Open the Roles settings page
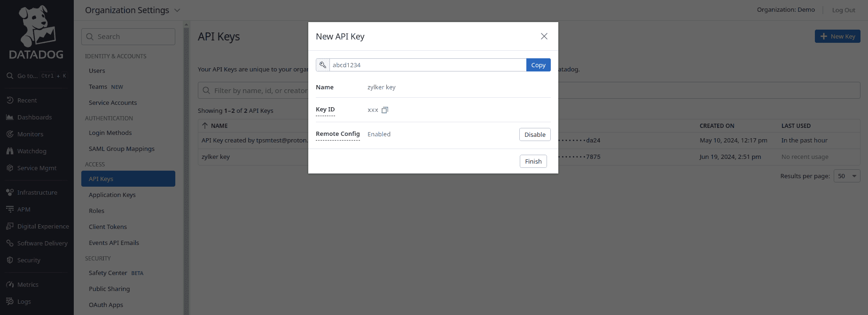 pyautogui.click(x=96, y=211)
